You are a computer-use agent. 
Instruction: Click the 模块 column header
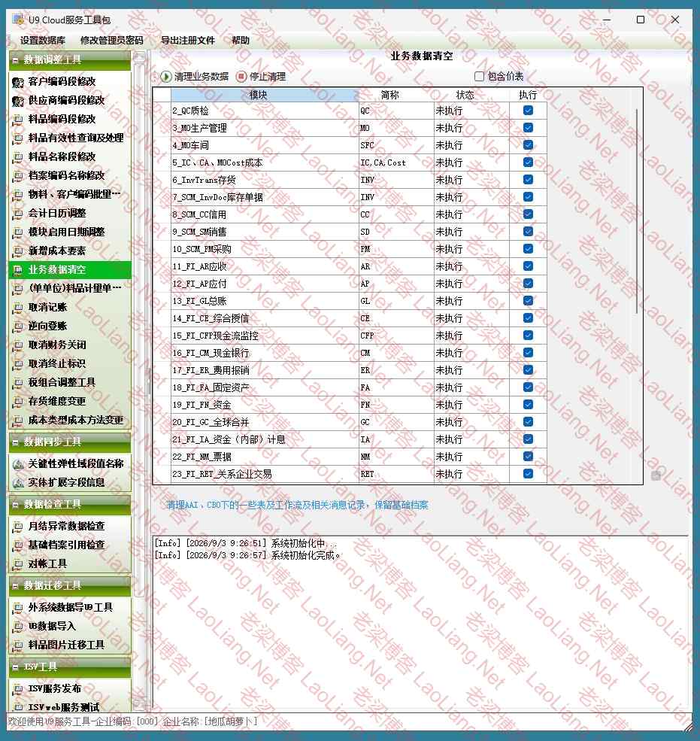[x=258, y=95]
